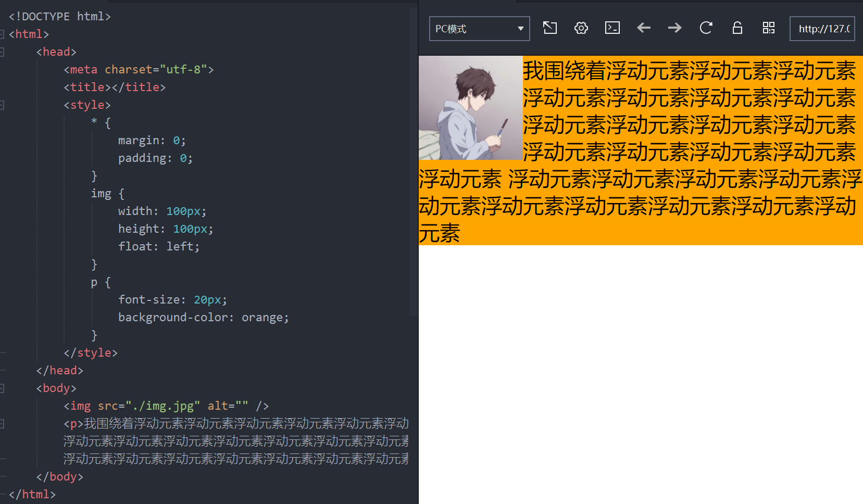863x504 pixels.
Task: Open preview settings gear icon
Action: click(581, 28)
